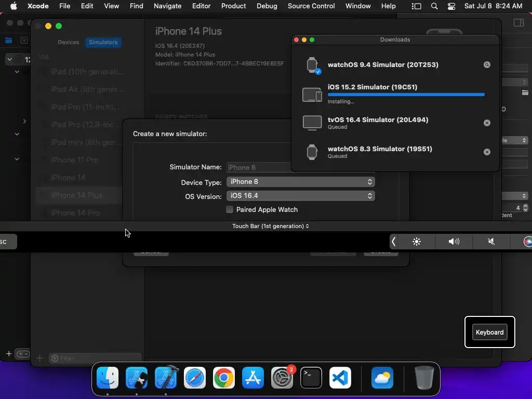Open the Simulator app in the Dock
The image size is (532, 399).
tap(137, 378)
